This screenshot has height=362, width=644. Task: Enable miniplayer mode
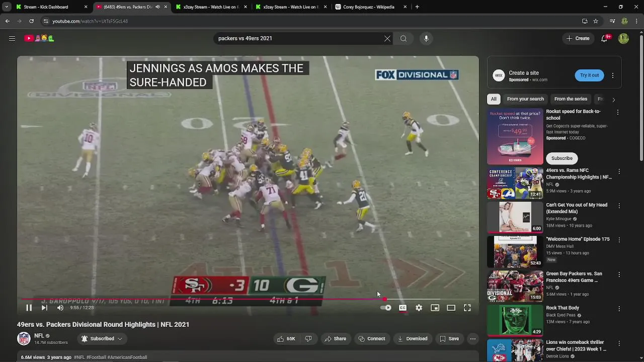tap(435, 308)
